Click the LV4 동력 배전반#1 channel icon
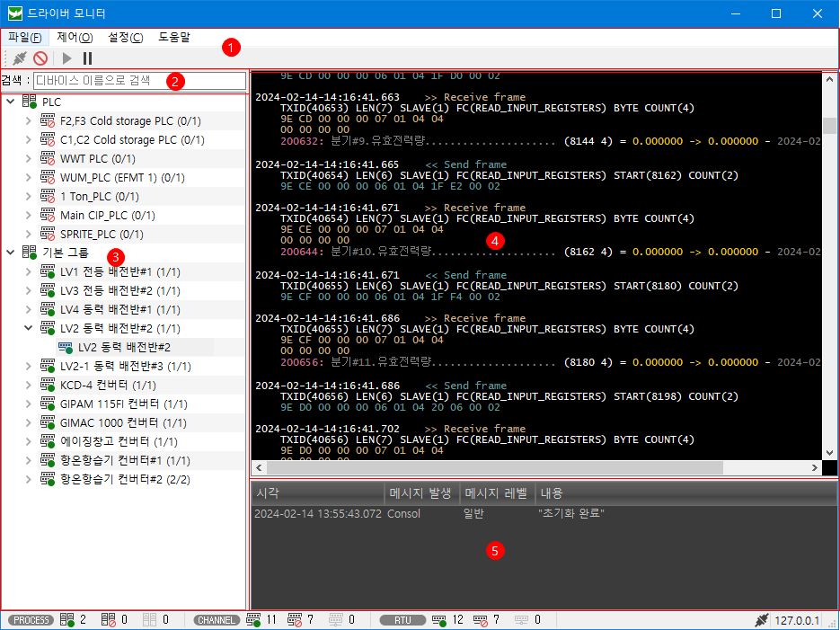 [48, 309]
